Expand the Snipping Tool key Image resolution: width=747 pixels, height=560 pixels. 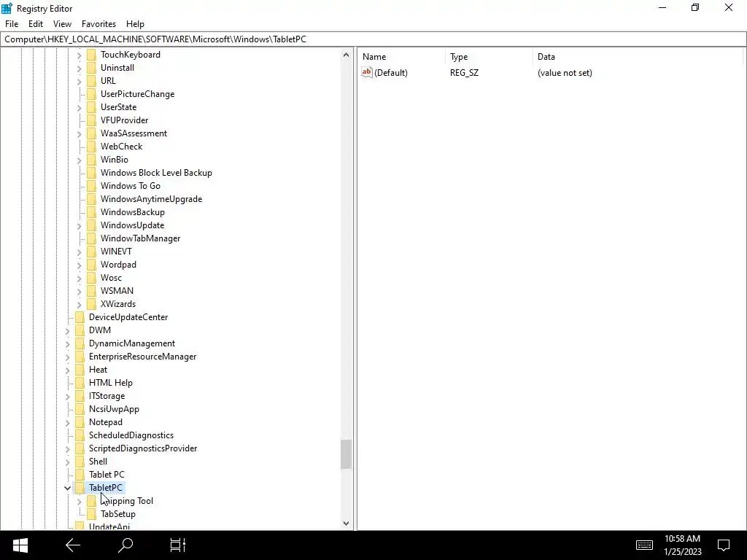coord(79,501)
